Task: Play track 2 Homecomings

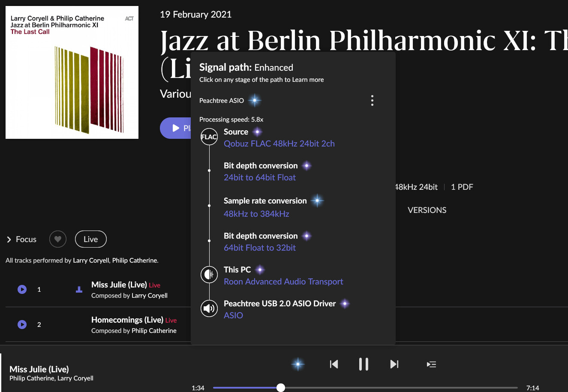Action: pyautogui.click(x=22, y=325)
